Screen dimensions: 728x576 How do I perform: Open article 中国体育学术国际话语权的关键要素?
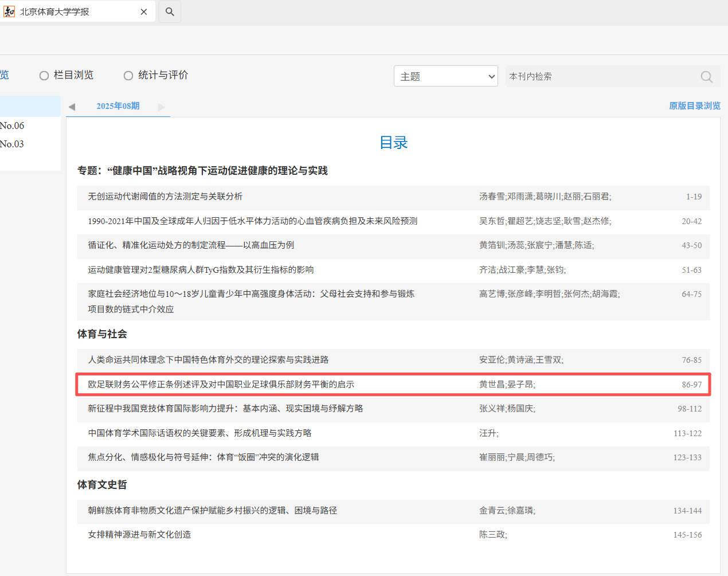(199, 433)
